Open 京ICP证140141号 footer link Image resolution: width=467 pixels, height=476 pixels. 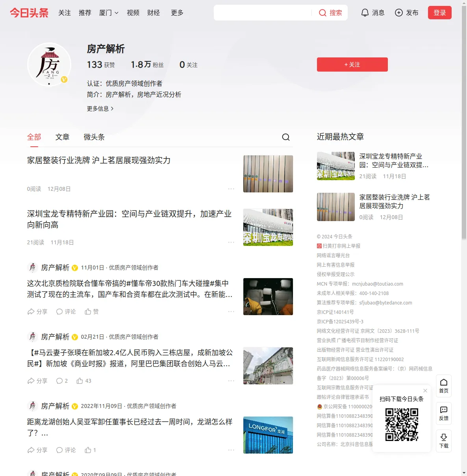coord(335,312)
